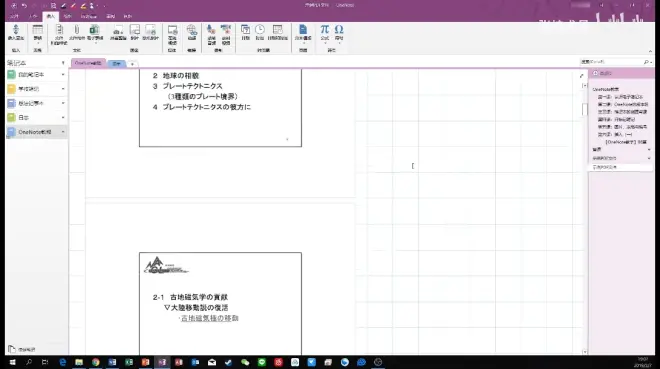Click the Insert Space ribbon icon
The width and height of the screenshot is (660, 369).
pos(16,33)
